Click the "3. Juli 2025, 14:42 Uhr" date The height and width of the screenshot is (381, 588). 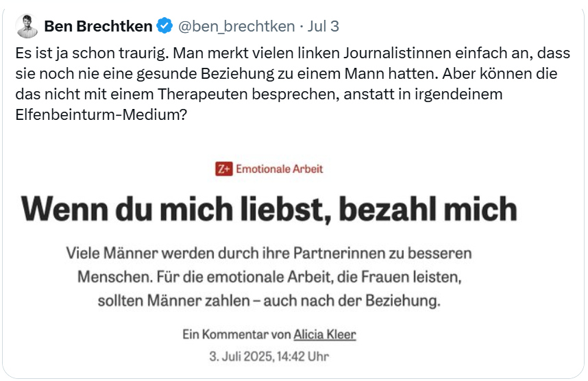pos(269,356)
